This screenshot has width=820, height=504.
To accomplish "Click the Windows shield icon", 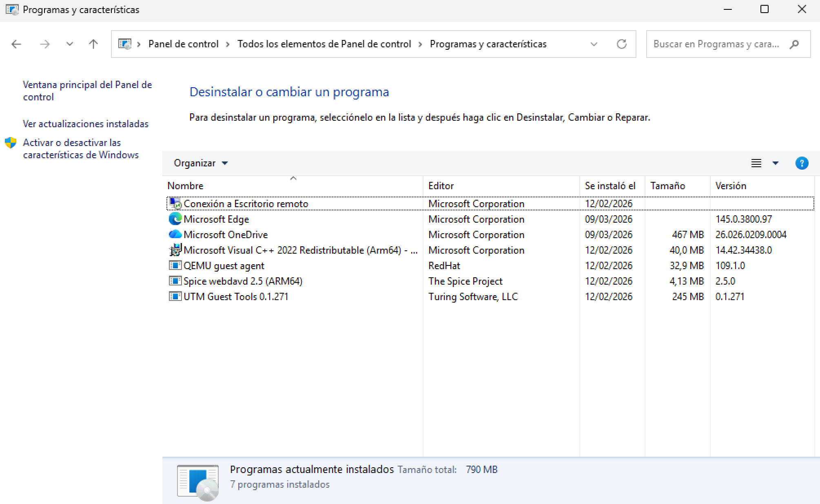I will 11,143.
